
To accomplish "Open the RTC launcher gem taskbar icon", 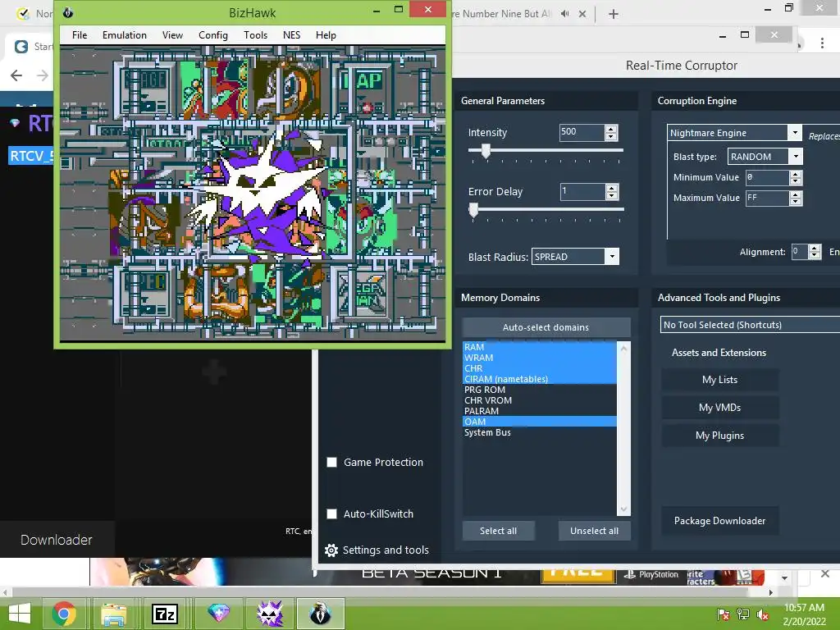I will [218, 614].
